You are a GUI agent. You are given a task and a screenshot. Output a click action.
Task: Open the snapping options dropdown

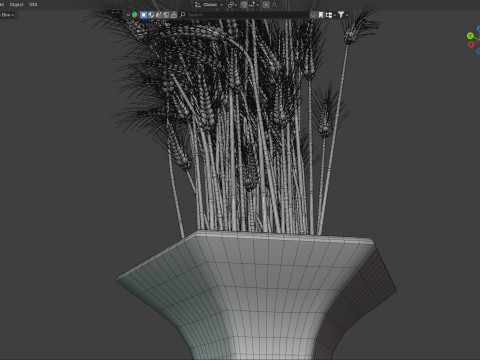click(x=254, y=5)
